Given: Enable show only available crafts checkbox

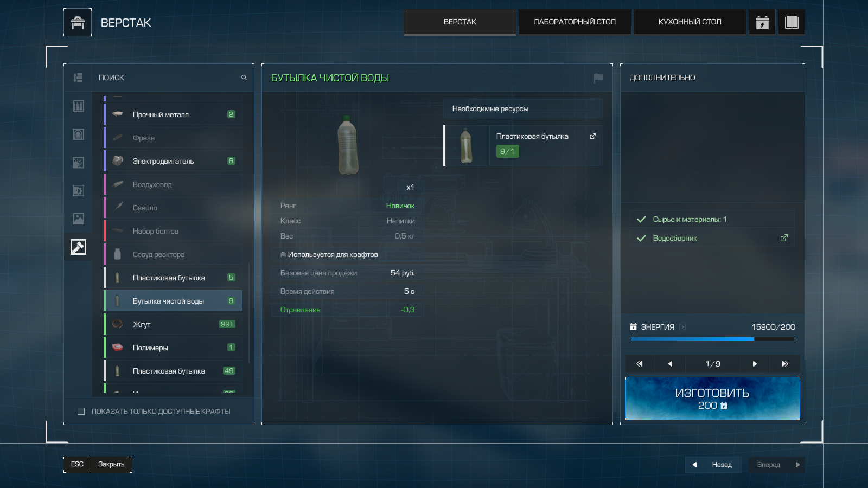Looking at the screenshot, I should 81,412.
